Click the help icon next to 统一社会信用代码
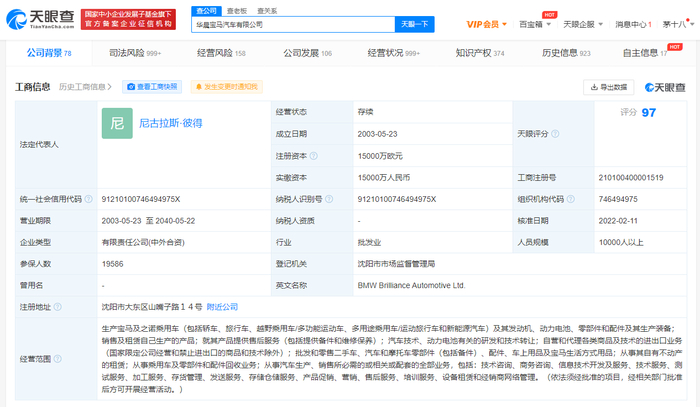700x407 pixels. point(89,199)
